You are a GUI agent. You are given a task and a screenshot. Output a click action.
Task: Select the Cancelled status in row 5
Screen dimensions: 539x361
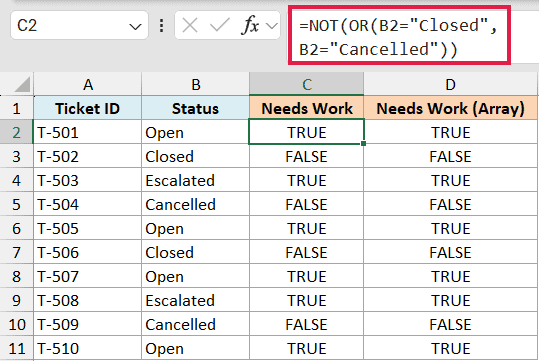tap(196, 205)
